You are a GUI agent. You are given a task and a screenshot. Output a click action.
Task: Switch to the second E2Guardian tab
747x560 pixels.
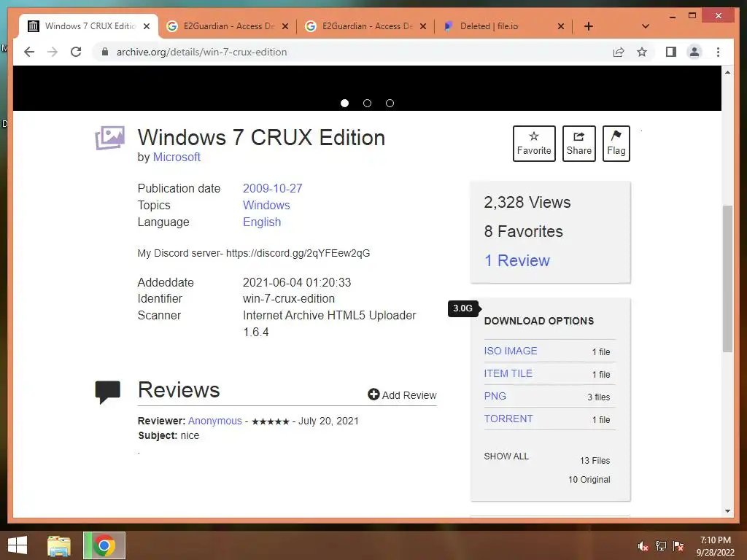[366, 26]
